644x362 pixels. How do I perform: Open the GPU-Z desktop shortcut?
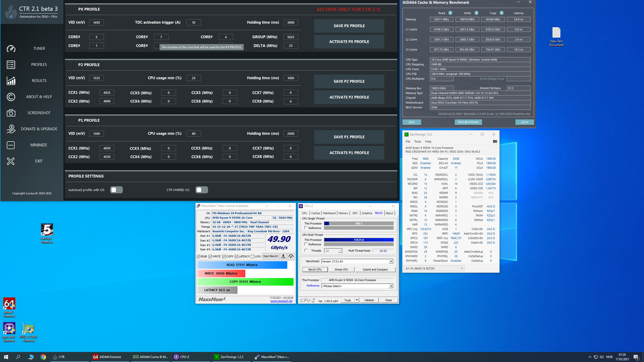pyautogui.click(x=28, y=333)
